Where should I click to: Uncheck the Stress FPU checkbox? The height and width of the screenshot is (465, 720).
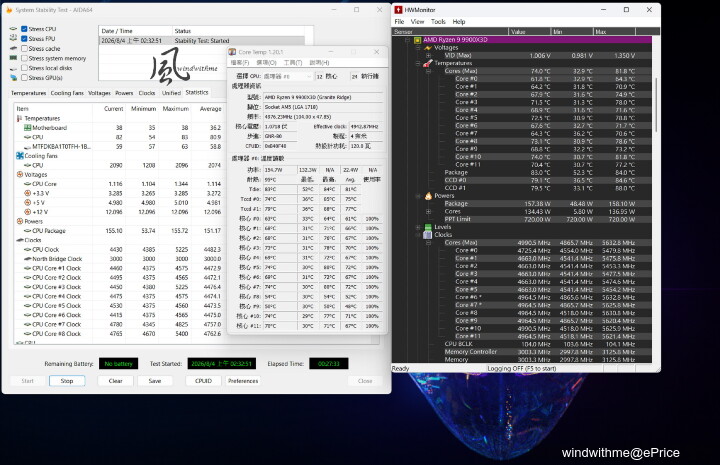pyautogui.click(x=24, y=39)
